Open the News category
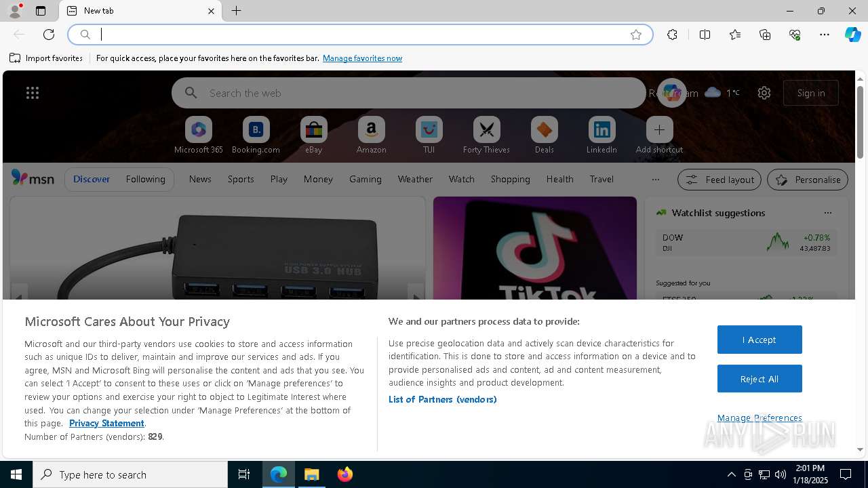 (200, 179)
